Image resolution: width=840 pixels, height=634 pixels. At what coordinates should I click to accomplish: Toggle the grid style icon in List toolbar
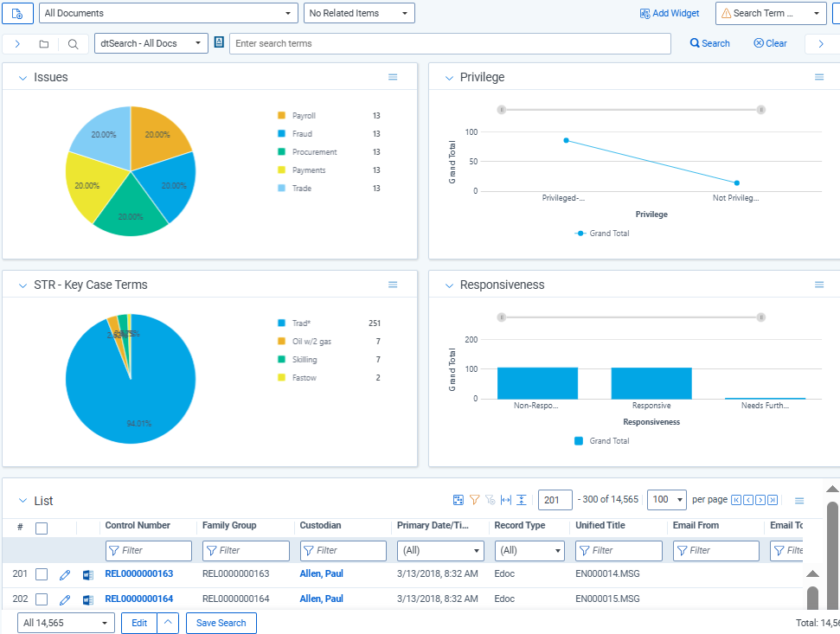(x=458, y=500)
